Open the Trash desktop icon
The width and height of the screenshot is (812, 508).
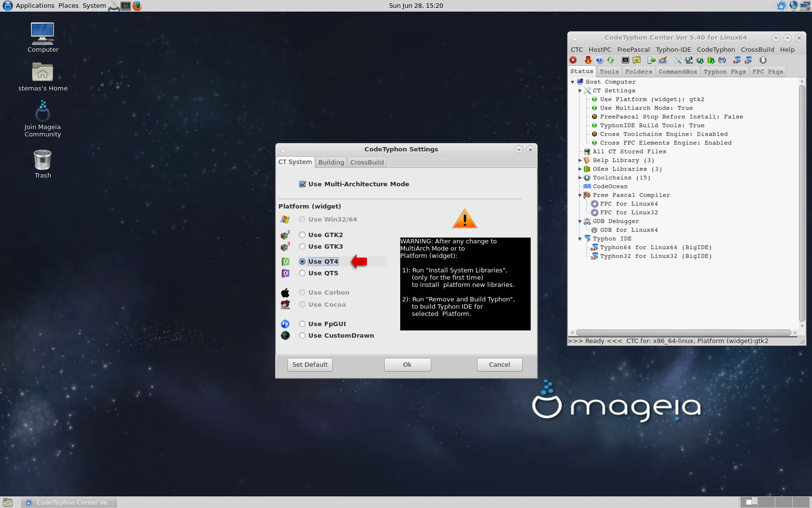coord(43,164)
